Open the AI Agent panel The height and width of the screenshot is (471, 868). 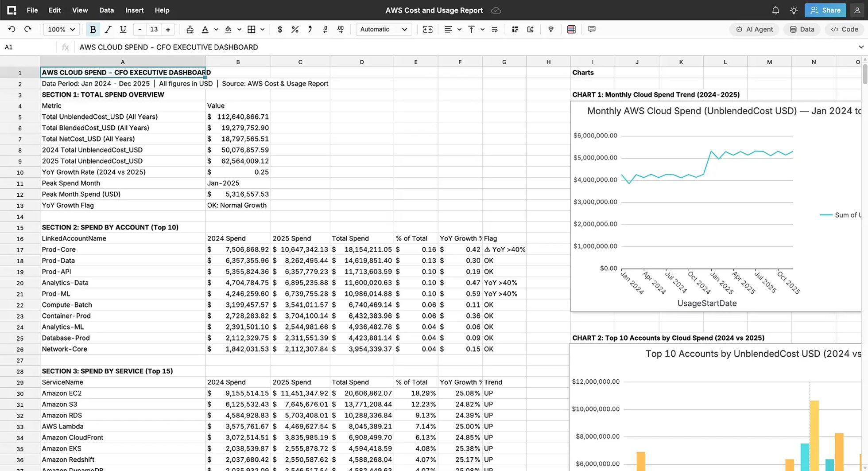point(754,29)
